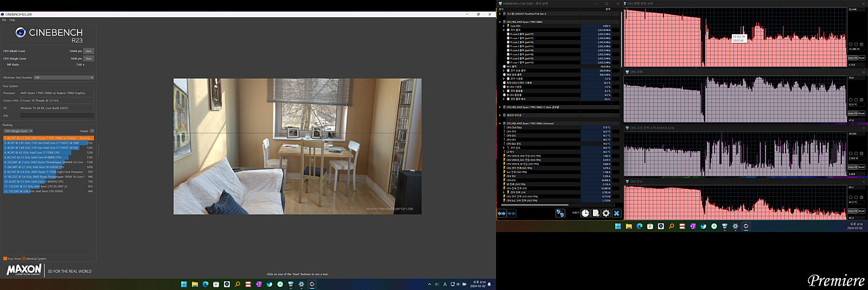Screen dimensions: 868x290
Task: Click Reset in GPU temperature graph
Action: 861,211
